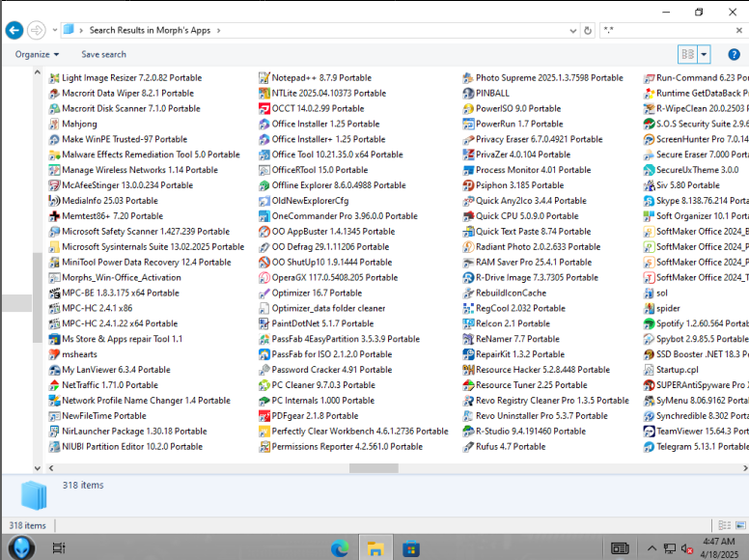This screenshot has height=560, width=749.
Task: Select 'Optimizer_data folder cleaner' item
Action: point(322,308)
